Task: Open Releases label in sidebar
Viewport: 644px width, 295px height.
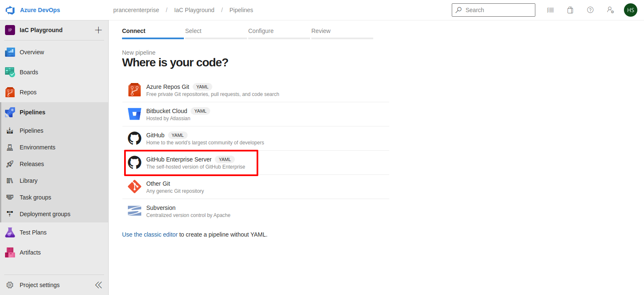Action: click(32, 164)
